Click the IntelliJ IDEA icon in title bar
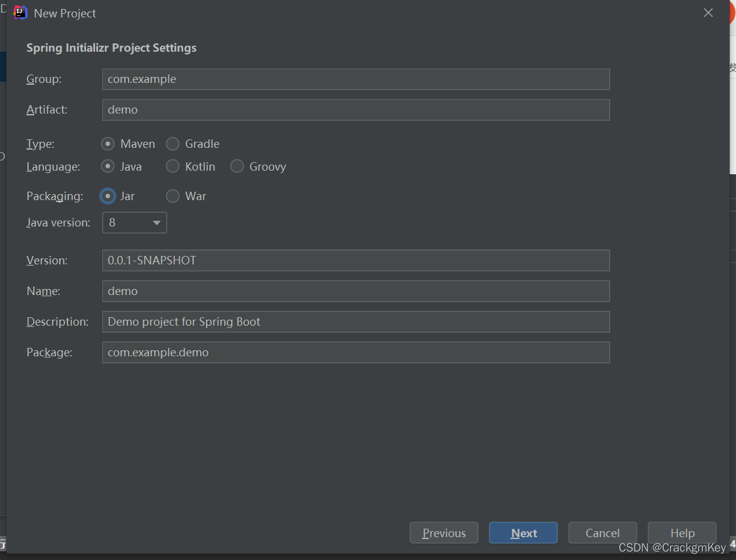 click(20, 13)
